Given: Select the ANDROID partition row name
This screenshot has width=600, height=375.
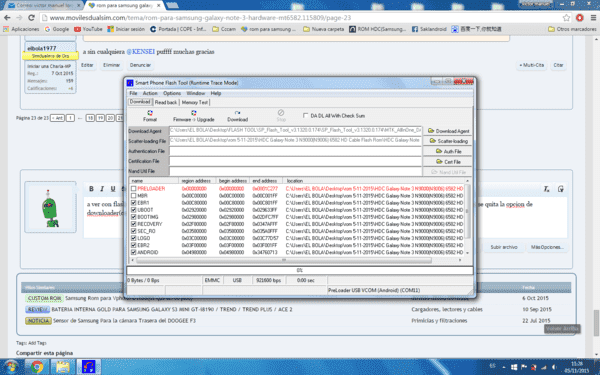Looking at the screenshot, I should click(148, 253).
